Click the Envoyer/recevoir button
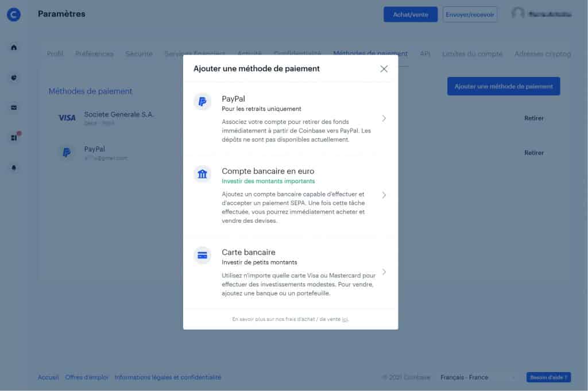The image size is (588, 391). pyautogui.click(x=469, y=14)
